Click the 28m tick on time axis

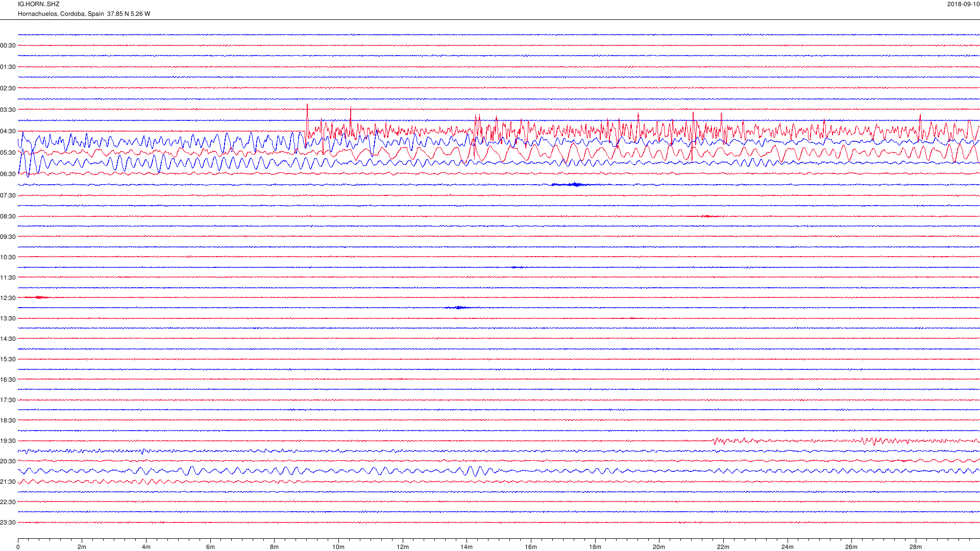pos(916,547)
